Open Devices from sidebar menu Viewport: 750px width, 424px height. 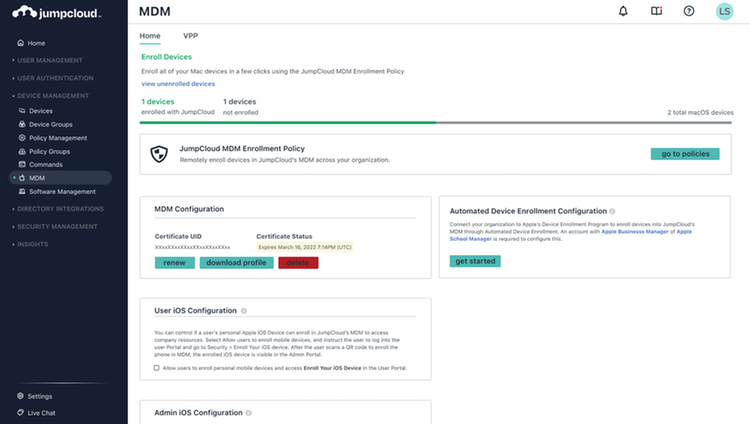(x=41, y=111)
